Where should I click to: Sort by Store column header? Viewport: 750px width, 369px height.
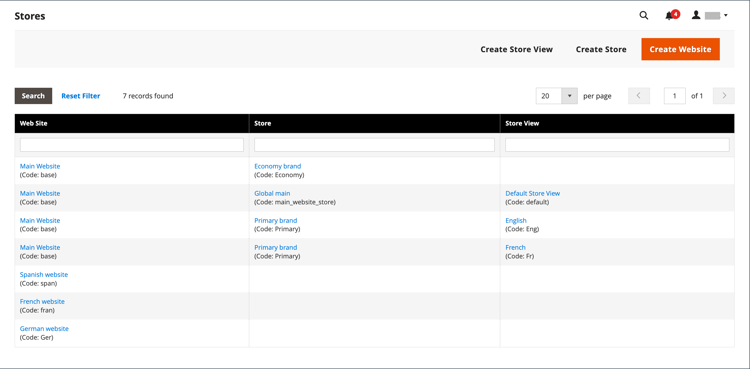pos(375,123)
